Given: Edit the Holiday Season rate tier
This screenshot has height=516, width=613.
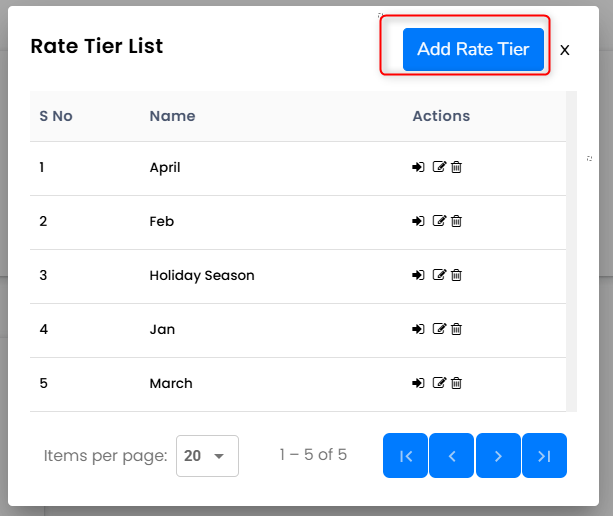Looking at the screenshot, I should (438, 275).
